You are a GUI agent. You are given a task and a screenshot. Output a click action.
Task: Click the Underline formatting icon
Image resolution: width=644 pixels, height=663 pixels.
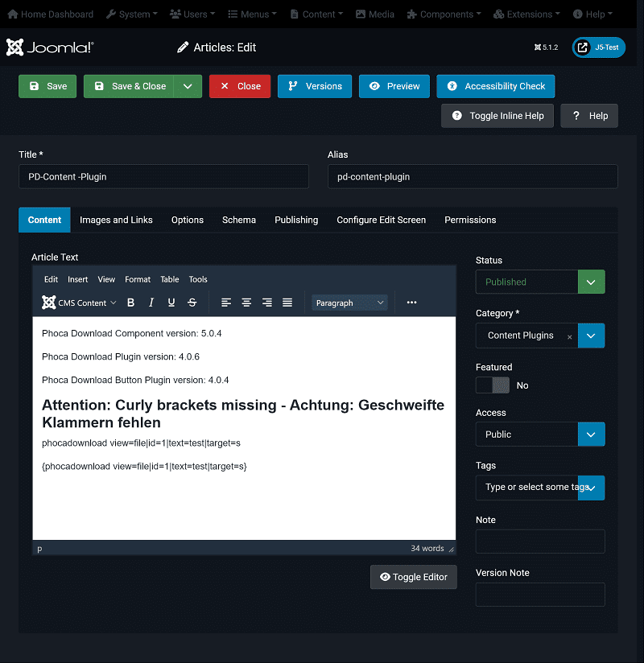pos(171,303)
